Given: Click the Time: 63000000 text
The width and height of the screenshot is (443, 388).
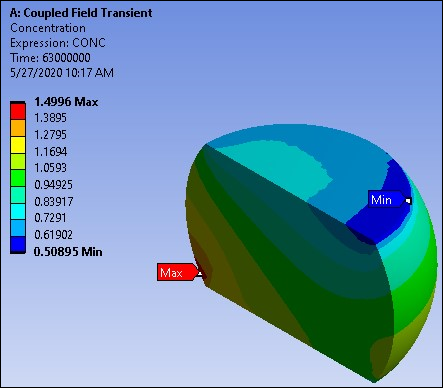Looking at the screenshot, I should [x=50, y=58].
